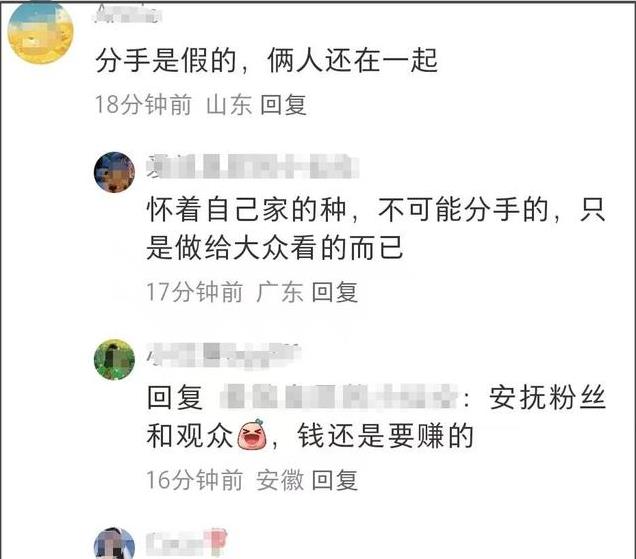The image size is (636, 559).
Task: Reply to the comment from 安徽
Action: coord(335,479)
